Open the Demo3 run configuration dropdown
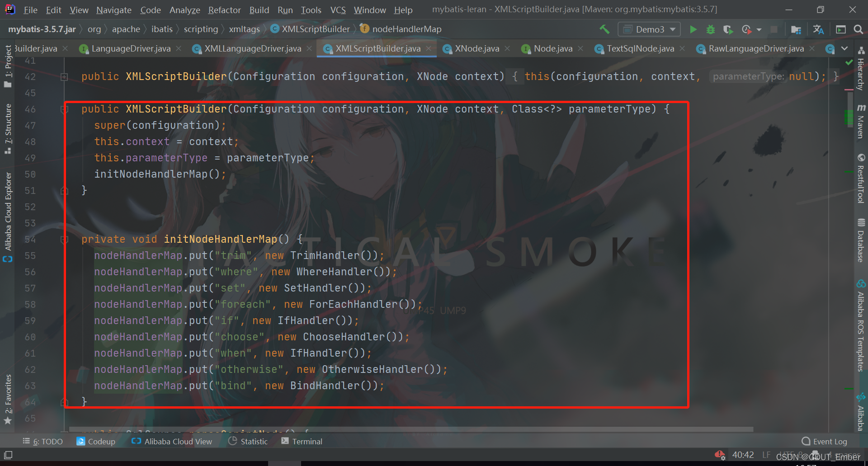This screenshot has width=868, height=466. tap(649, 29)
